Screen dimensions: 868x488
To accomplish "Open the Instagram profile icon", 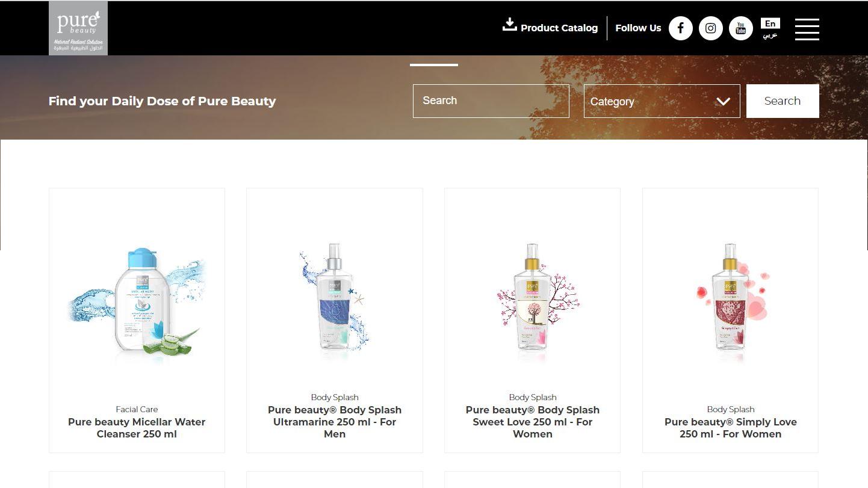I will (711, 28).
